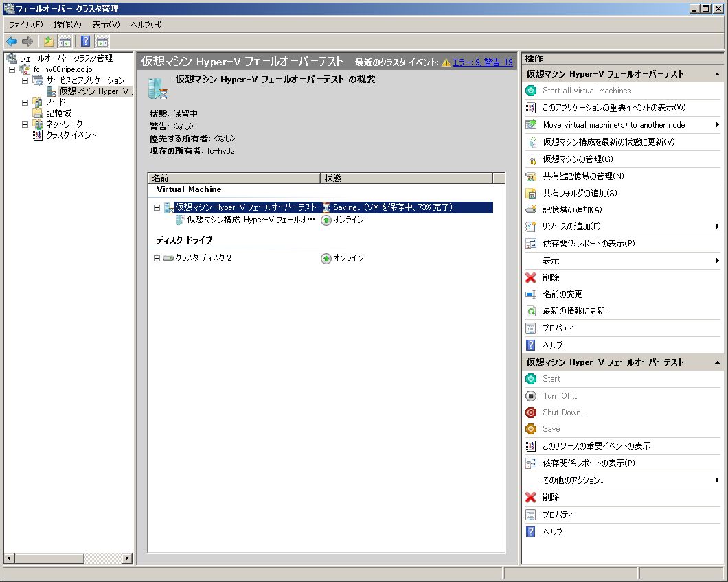Click the Turn Off... stop icon
The width and height of the screenshot is (728, 582).
[531, 396]
